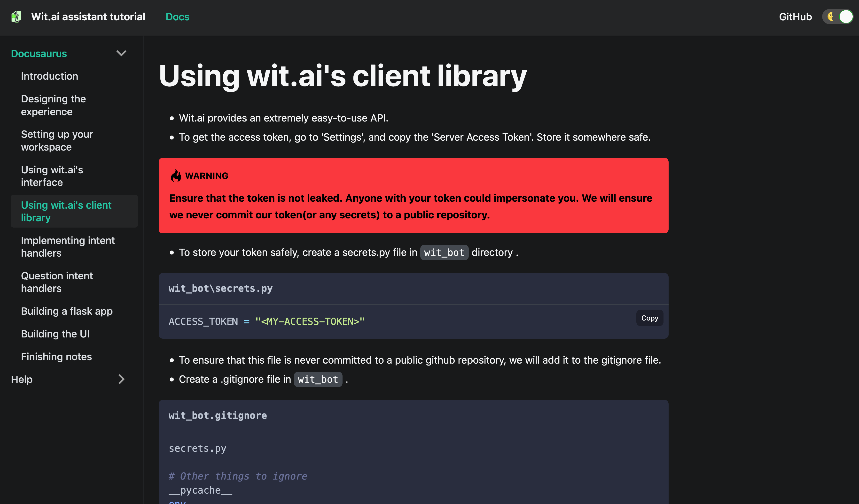Click the Wit.ai tutorial logo icon
The width and height of the screenshot is (859, 504).
tap(16, 17)
